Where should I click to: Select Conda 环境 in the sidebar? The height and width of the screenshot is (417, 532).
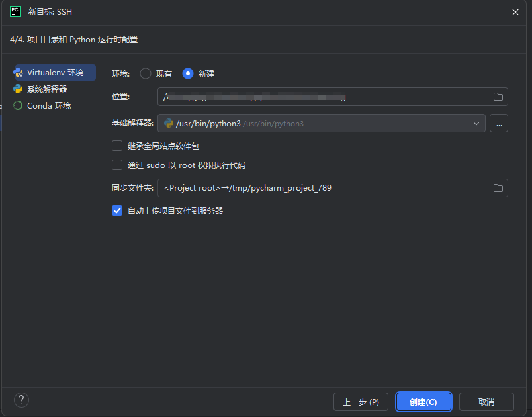tap(42, 105)
